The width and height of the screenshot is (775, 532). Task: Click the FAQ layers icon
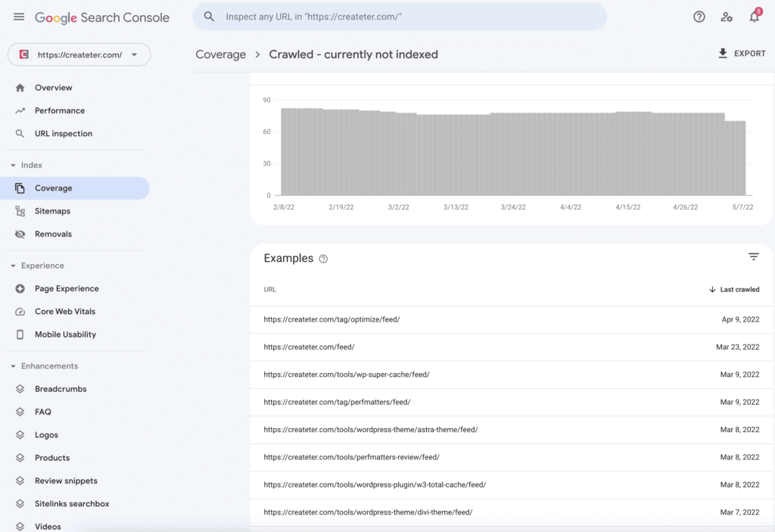tap(20, 412)
